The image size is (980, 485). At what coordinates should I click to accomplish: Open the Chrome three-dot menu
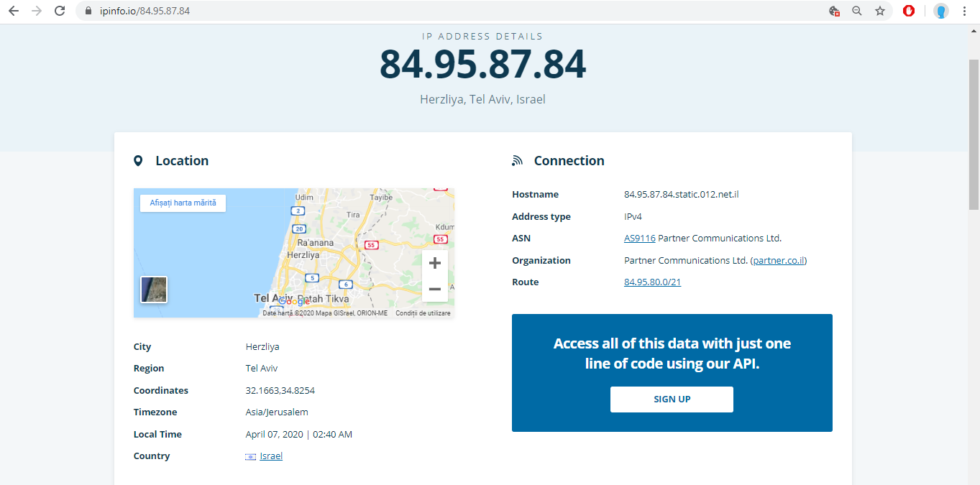[x=964, y=11]
